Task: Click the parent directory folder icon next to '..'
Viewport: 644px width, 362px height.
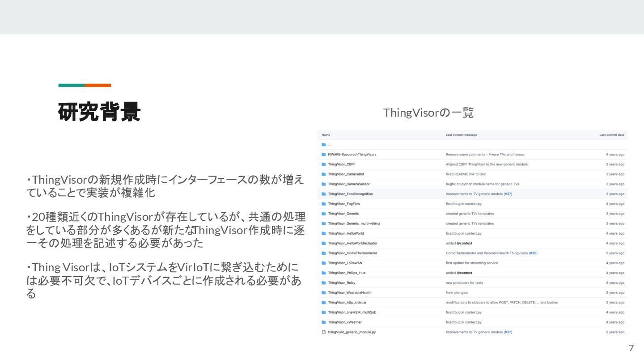Action: point(323,144)
